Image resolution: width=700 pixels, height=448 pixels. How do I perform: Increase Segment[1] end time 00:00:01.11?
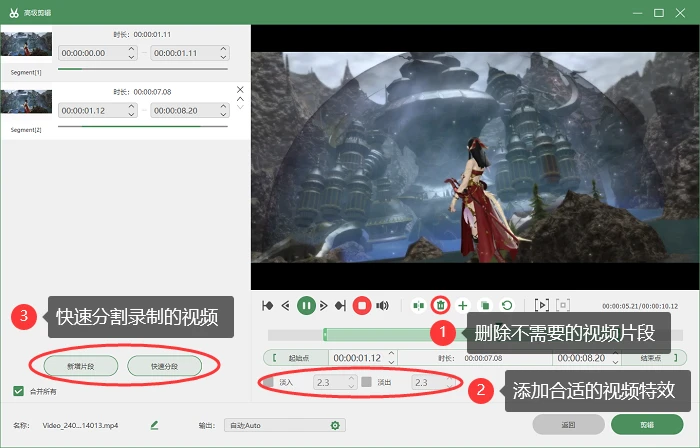tap(223, 49)
